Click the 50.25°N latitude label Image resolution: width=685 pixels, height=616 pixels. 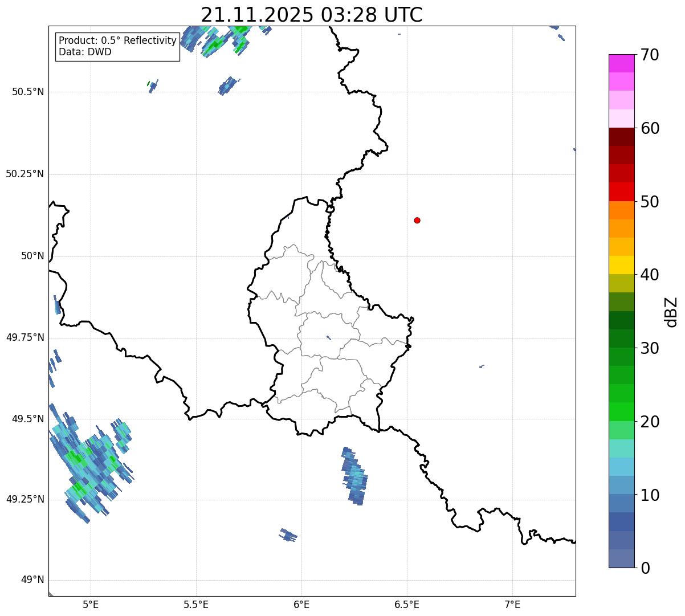click(x=25, y=174)
